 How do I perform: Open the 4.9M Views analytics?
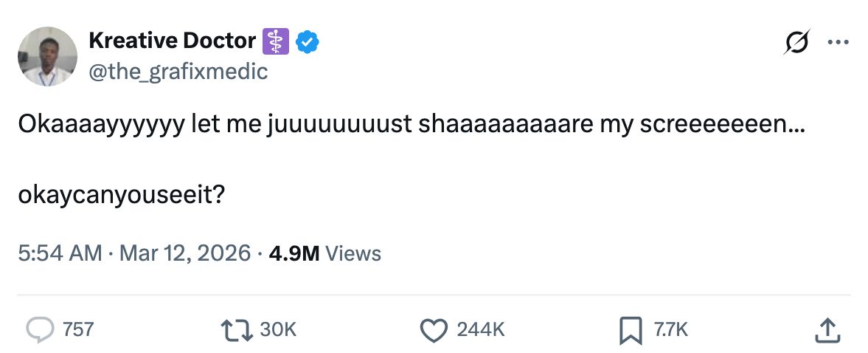[x=325, y=254]
